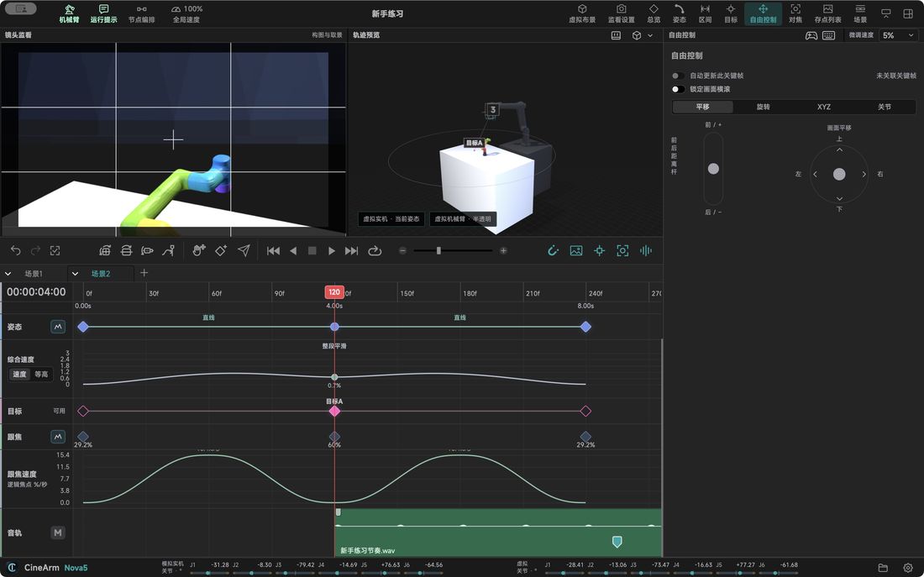Open the 微调速度 5% dropdown
This screenshot has height=577, width=924.
point(898,35)
